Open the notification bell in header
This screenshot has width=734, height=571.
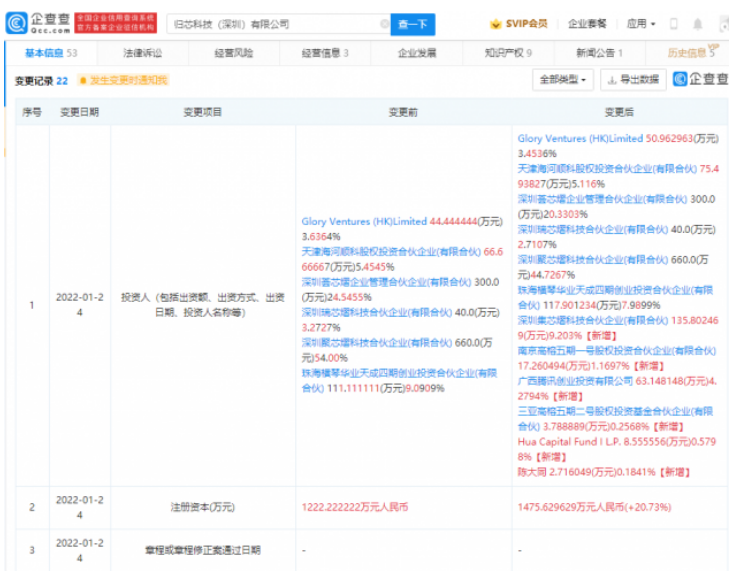tap(697, 24)
